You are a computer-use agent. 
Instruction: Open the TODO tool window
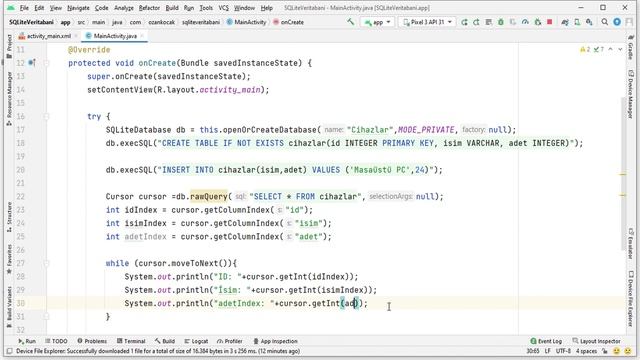(56, 341)
